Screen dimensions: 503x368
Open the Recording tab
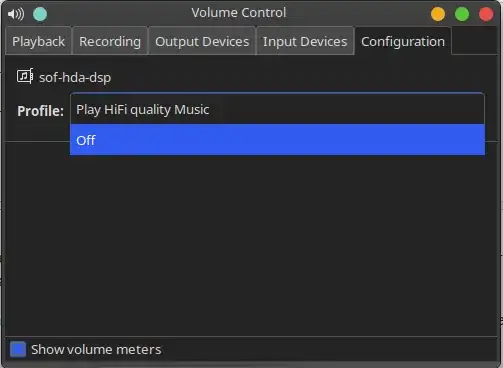(x=110, y=42)
